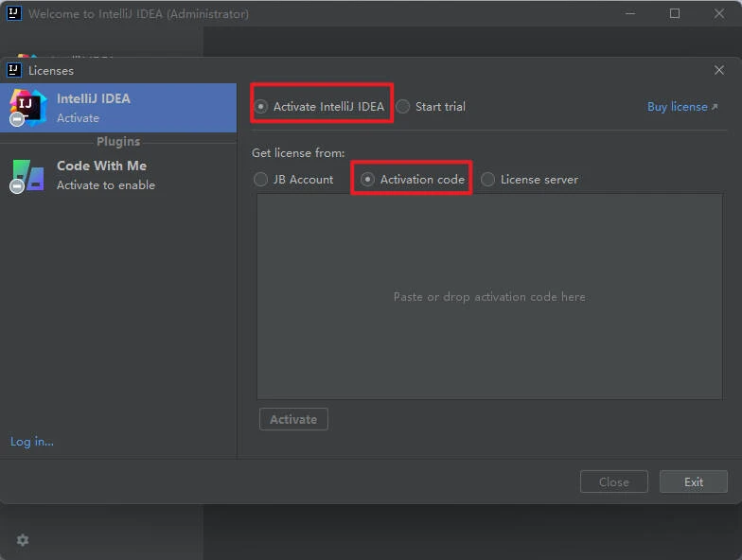Viewport: 742px width, 560px height.
Task: Close the Licenses dialog with X icon
Action: 719,70
